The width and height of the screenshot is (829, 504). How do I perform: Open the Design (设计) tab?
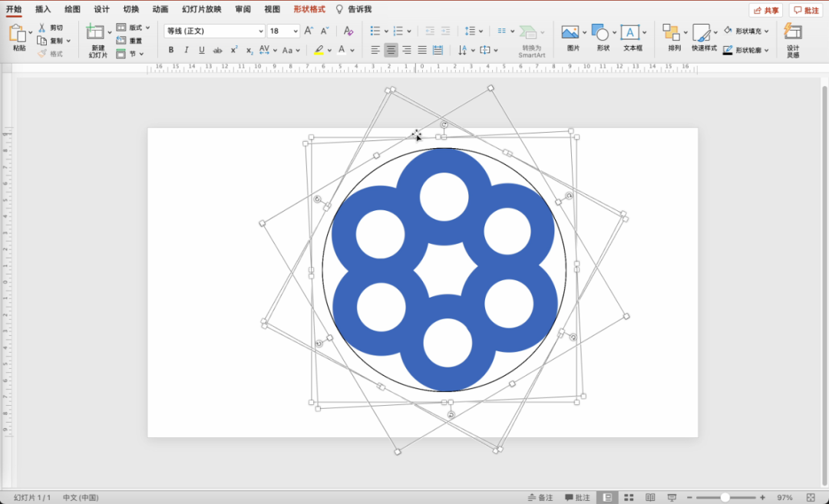pos(101,9)
